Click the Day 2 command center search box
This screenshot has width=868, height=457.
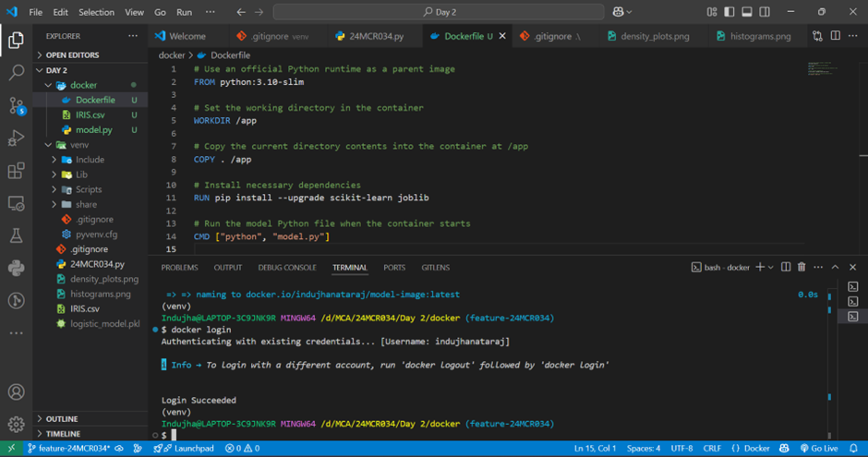tap(439, 12)
